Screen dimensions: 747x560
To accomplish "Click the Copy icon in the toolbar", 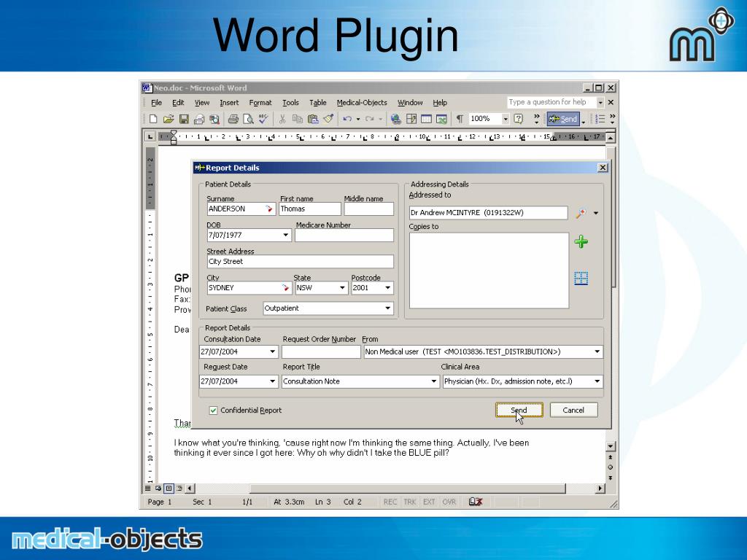I will (x=298, y=119).
